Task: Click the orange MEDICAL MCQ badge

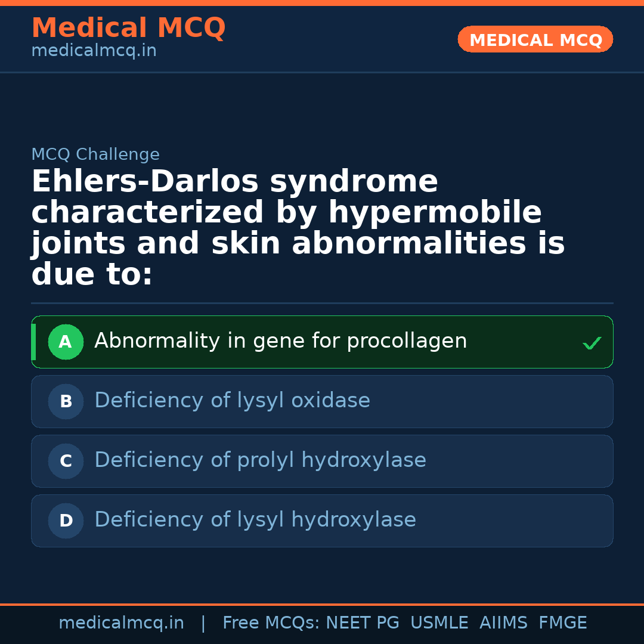Action: pyautogui.click(x=535, y=40)
